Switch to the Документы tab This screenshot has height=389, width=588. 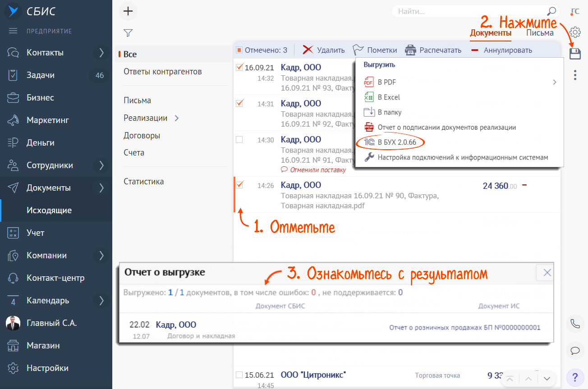tap(491, 32)
